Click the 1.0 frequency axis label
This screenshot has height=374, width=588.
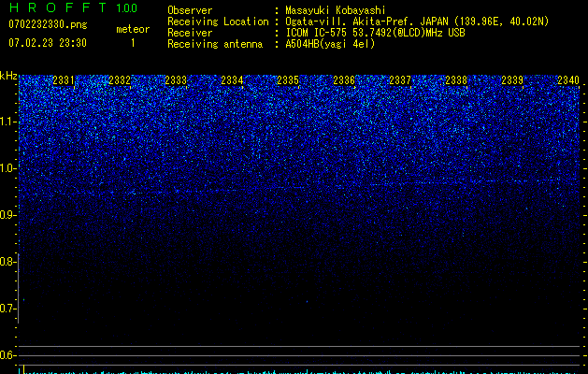coord(7,168)
